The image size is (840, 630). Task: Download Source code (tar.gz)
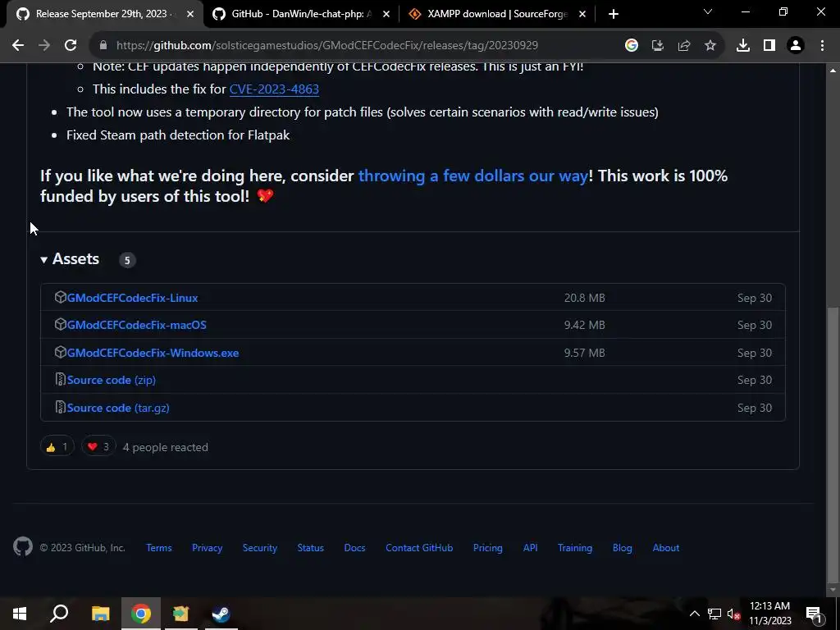coord(118,408)
